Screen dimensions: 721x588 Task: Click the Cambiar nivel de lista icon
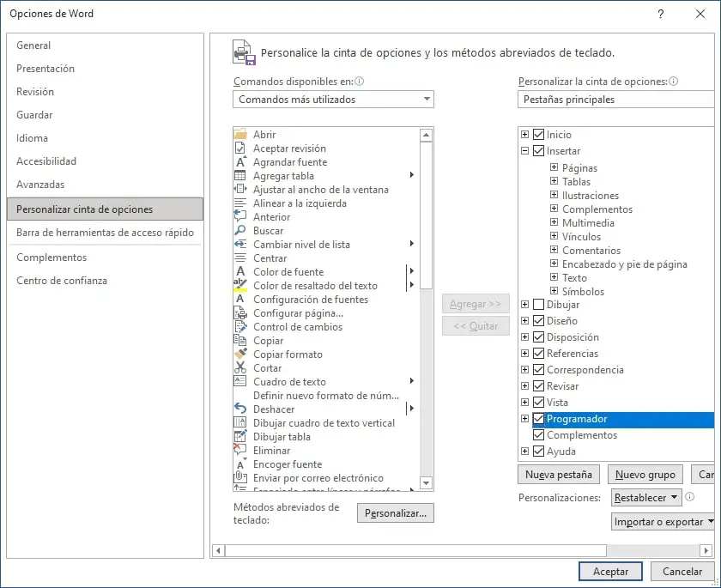(240, 245)
